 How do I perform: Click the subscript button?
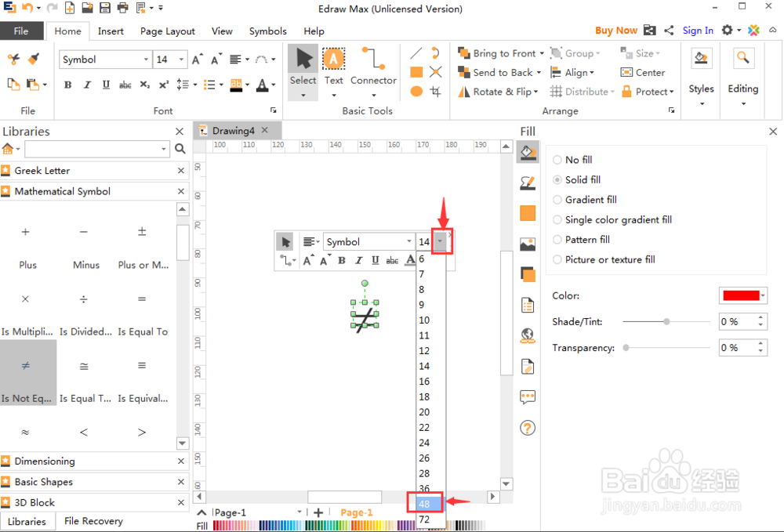[x=144, y=85]
